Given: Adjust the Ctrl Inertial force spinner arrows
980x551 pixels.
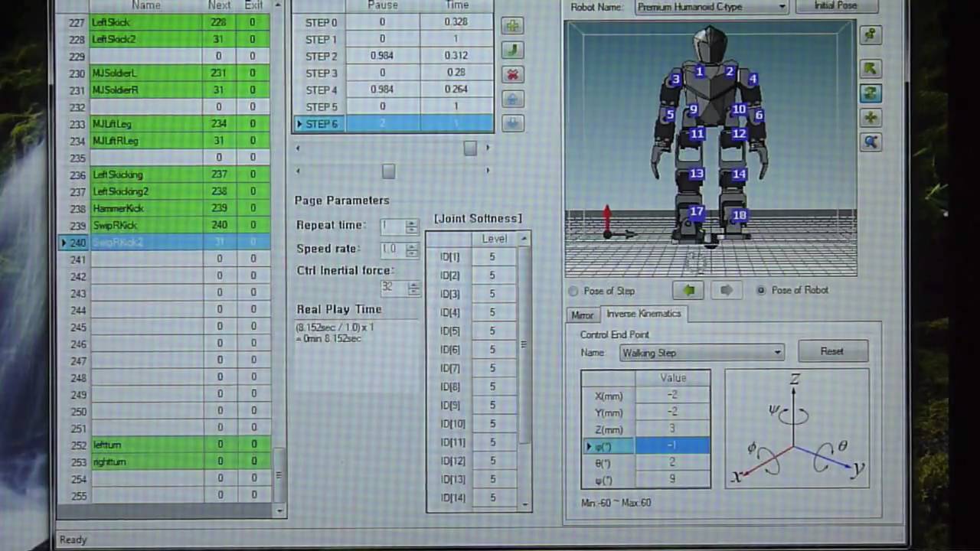Looking at the screenshot, I should pos(413,289).
